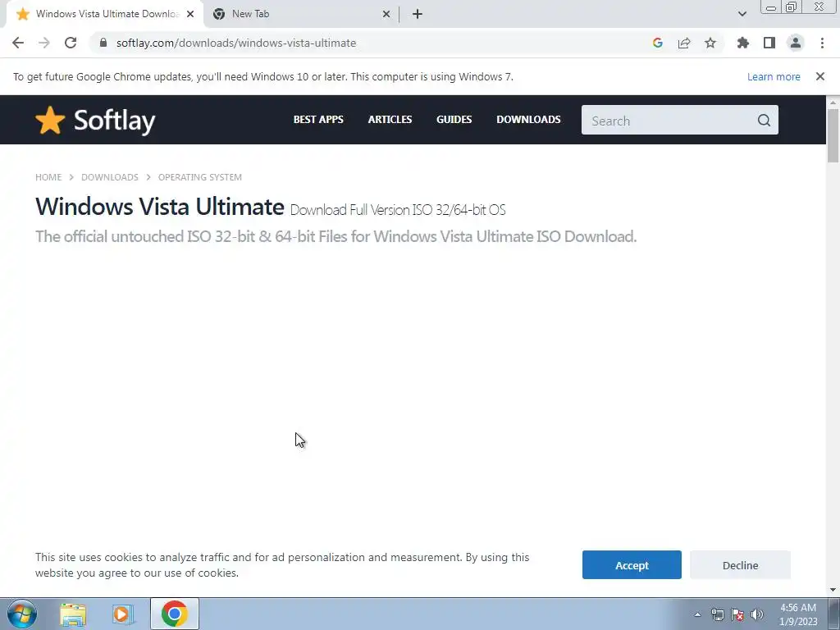Image resolution: width=840 pixels, height=630 pixels.
Task: Open the Extensions puzzle icon
Action: tap(743, 43)
